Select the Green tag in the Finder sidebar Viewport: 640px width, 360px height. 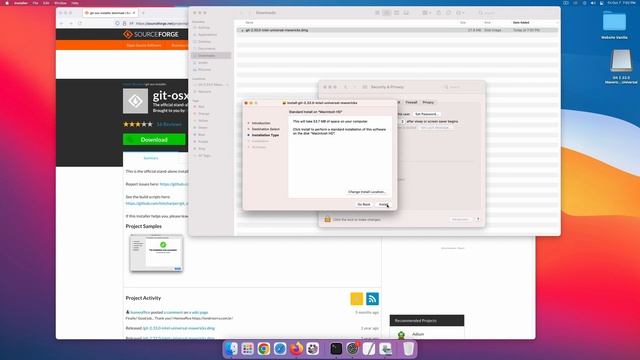point(202,128)
